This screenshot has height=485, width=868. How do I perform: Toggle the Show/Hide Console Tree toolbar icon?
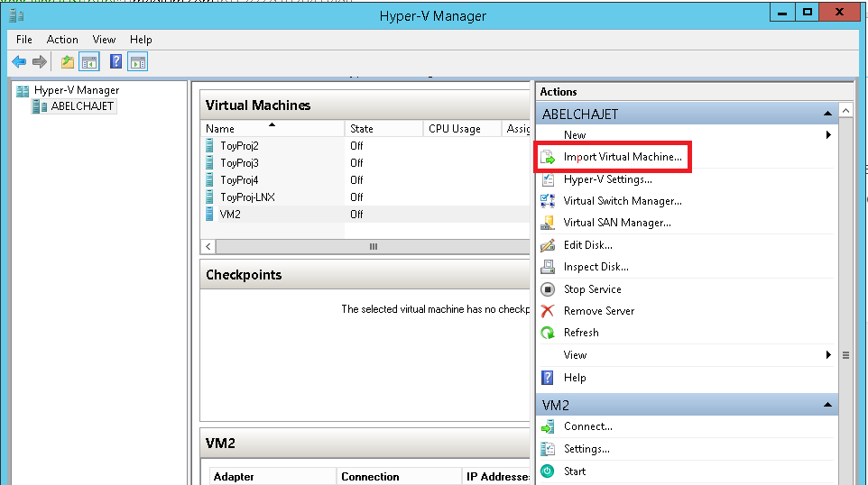[x=89, y=62]
